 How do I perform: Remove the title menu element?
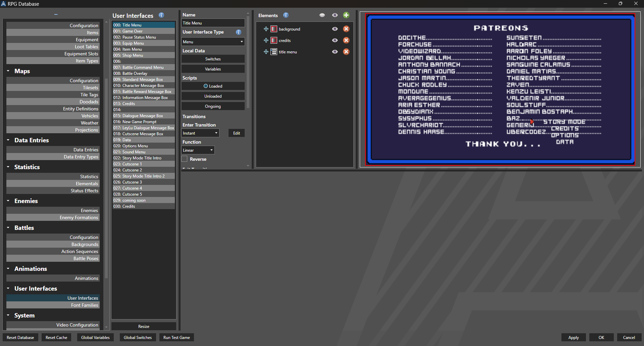346,52
